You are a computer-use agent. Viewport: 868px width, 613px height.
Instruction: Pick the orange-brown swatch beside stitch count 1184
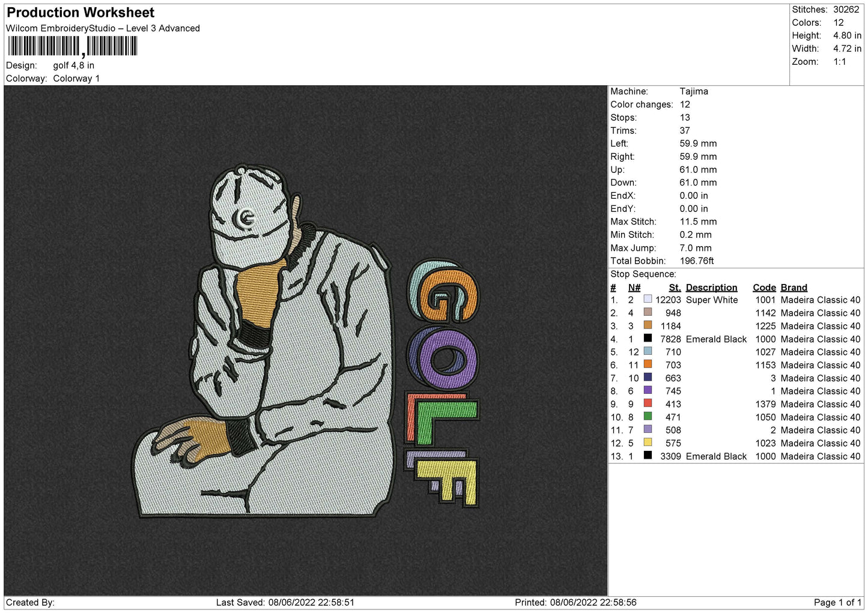click(648, 325)
